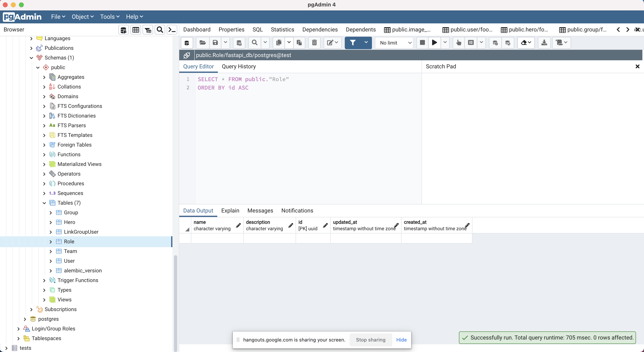Open the Tools menu

(x=110, y=17)
